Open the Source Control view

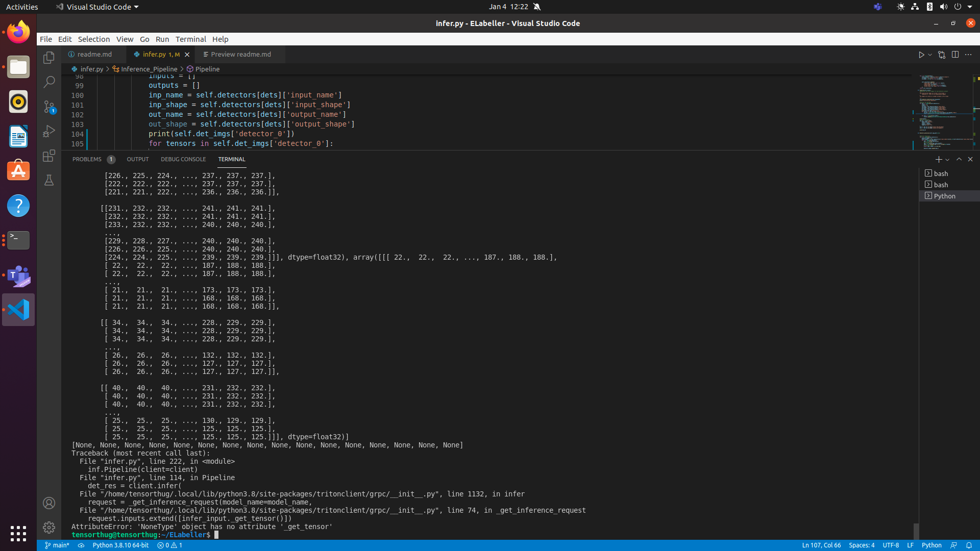pyautogui.click(x=49, y=106)
